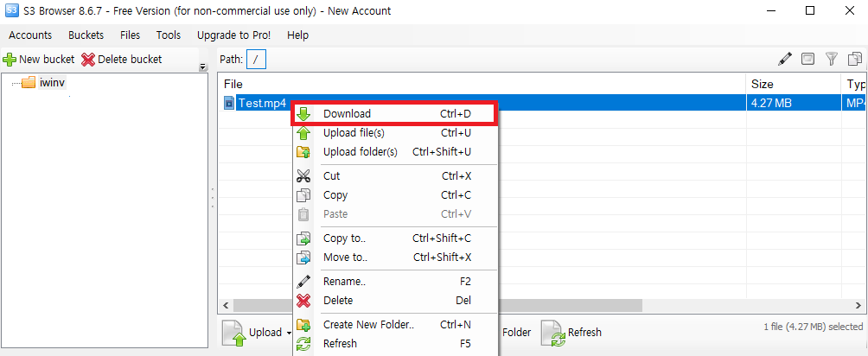Open the Accounts menu

30,35
